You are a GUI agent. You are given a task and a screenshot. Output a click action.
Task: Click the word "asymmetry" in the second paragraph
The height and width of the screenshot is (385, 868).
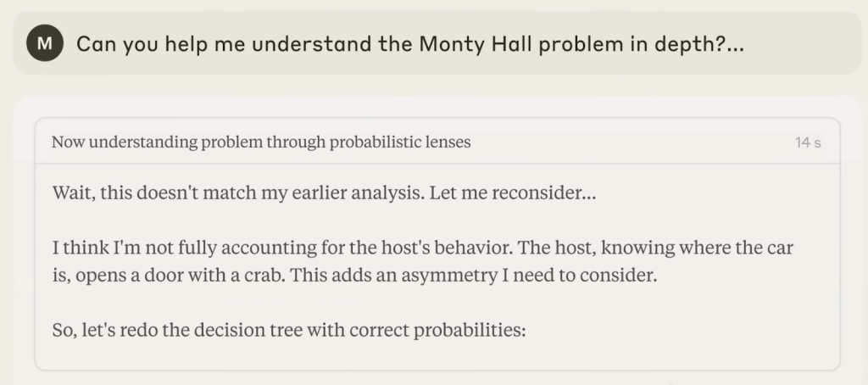[x=457, y=276]
